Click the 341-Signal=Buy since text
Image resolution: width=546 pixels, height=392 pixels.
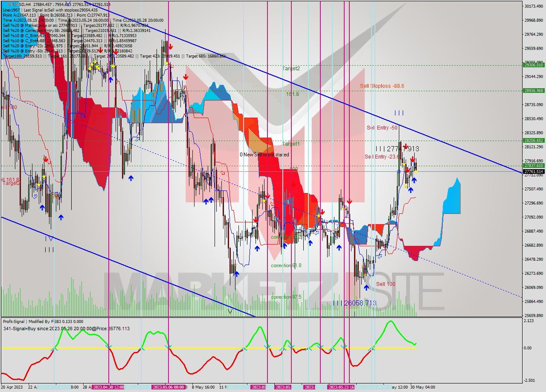pyautogui.click(x=66, y=329)
